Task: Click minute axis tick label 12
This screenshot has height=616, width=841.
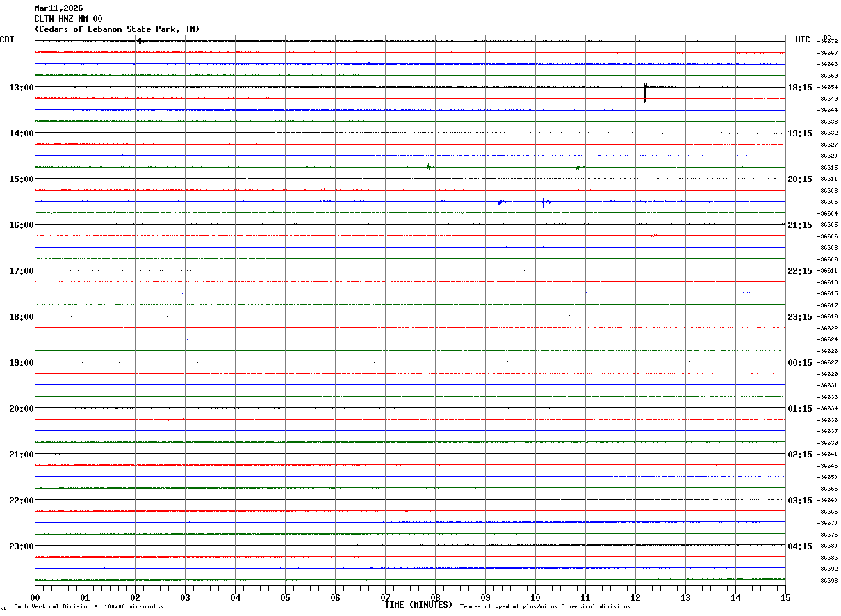Action: (x=635, y=598)
